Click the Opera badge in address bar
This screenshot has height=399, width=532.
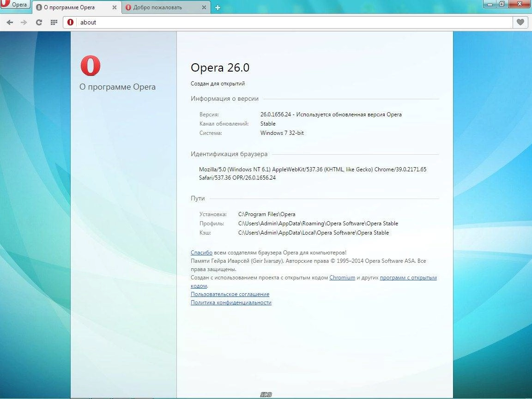(x=71, y=22)
